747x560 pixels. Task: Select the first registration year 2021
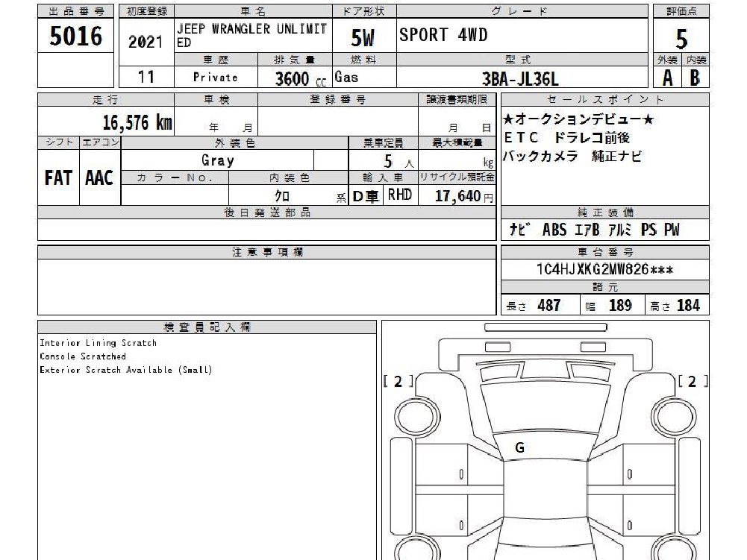click(146, 42)
